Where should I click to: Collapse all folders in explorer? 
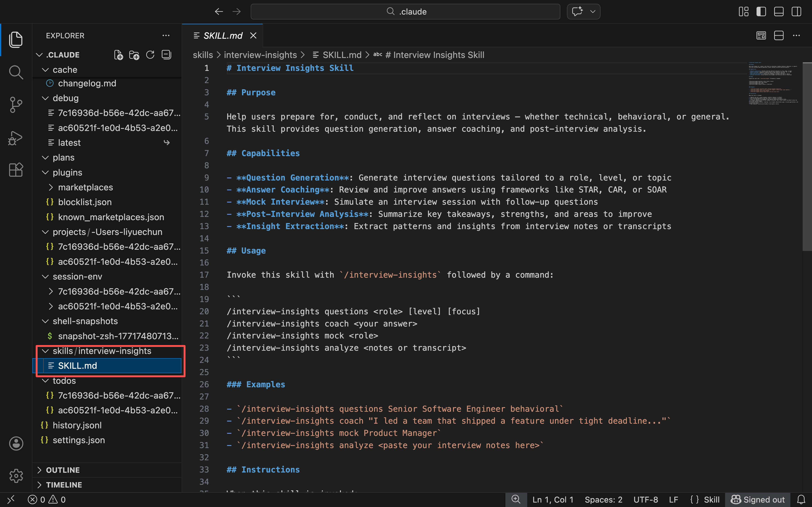pyautogui.click(x=166, y=55)
